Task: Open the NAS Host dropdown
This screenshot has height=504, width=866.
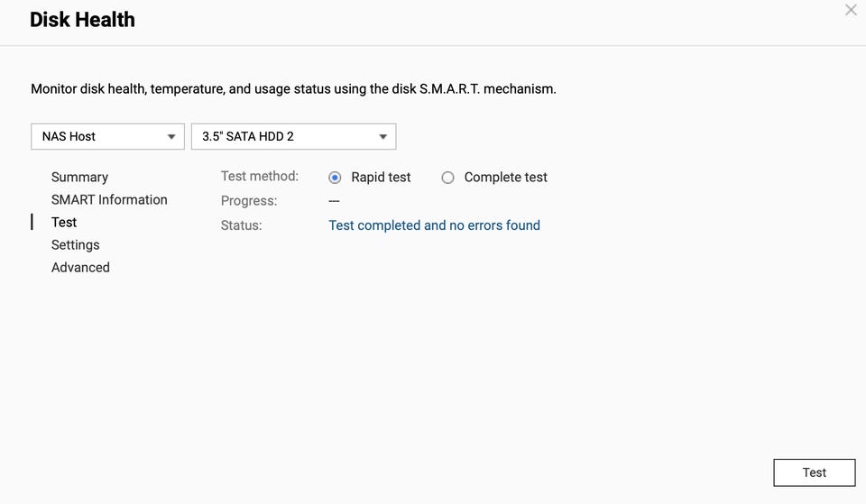Action: click(x=107, y=136)
